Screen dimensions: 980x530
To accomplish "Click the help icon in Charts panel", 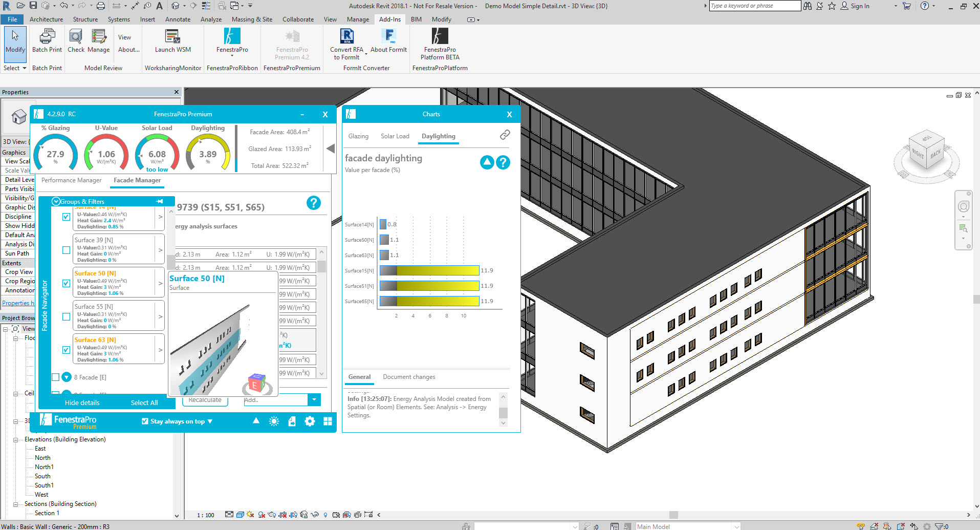I will 503,162.
